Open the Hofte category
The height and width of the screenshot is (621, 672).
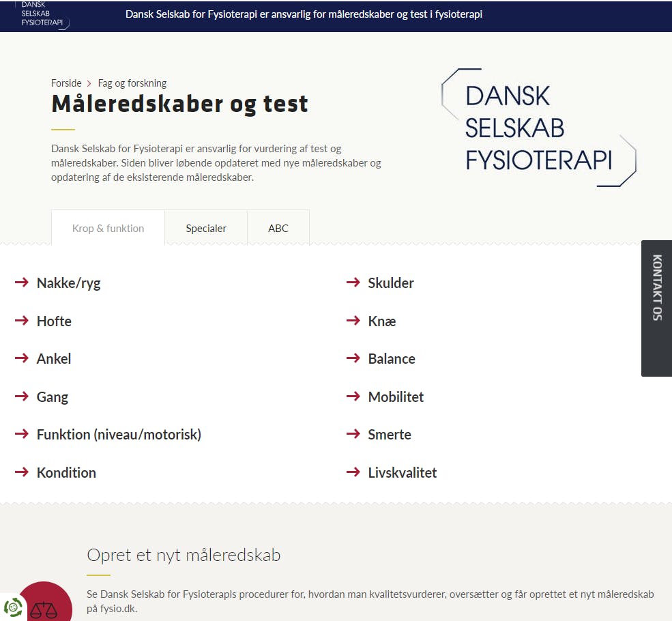54,321
